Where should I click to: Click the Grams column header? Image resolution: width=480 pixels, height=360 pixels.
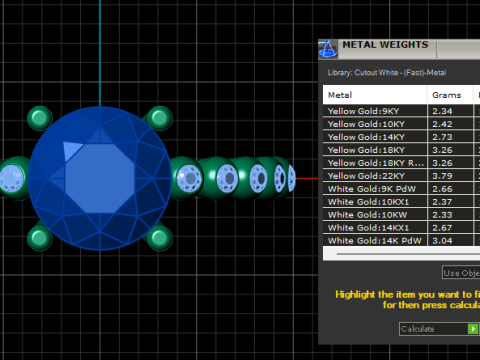click(450, 95)
